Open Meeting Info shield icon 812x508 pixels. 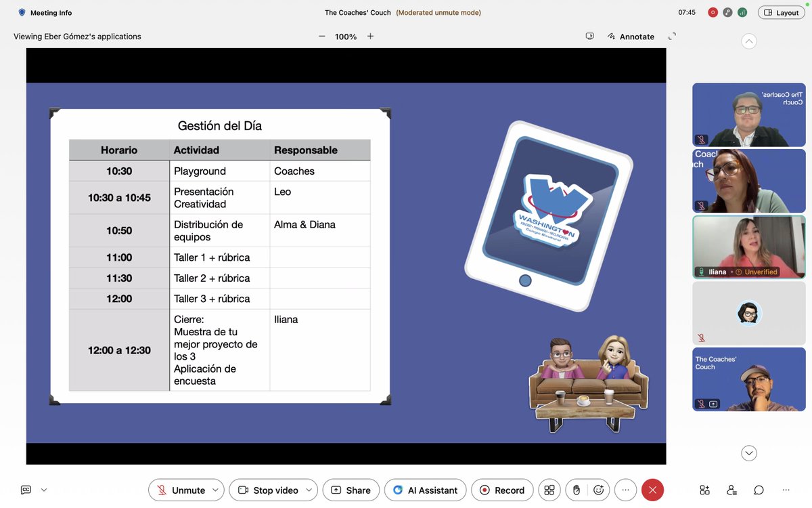22,12
